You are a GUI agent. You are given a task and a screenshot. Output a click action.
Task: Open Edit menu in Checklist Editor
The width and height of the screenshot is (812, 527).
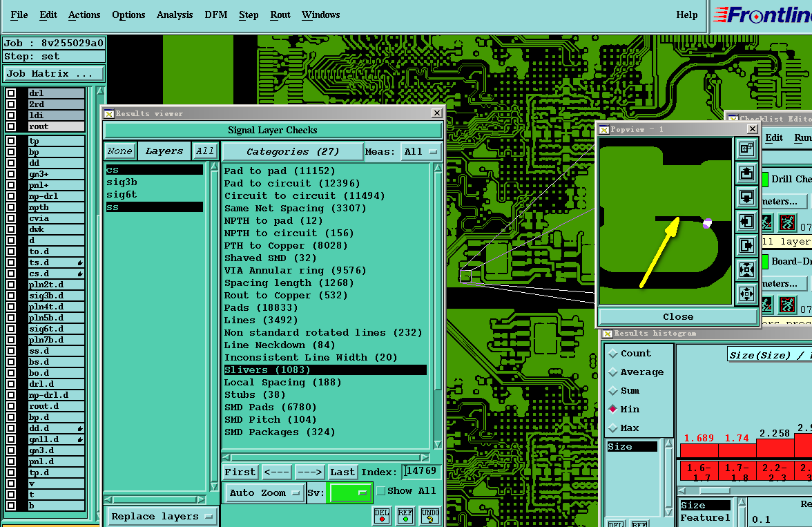click(x=773, y=138)
